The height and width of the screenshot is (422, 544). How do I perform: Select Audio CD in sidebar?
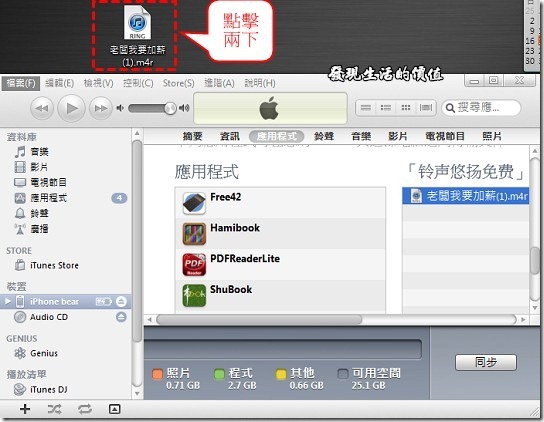coord(49,317)
